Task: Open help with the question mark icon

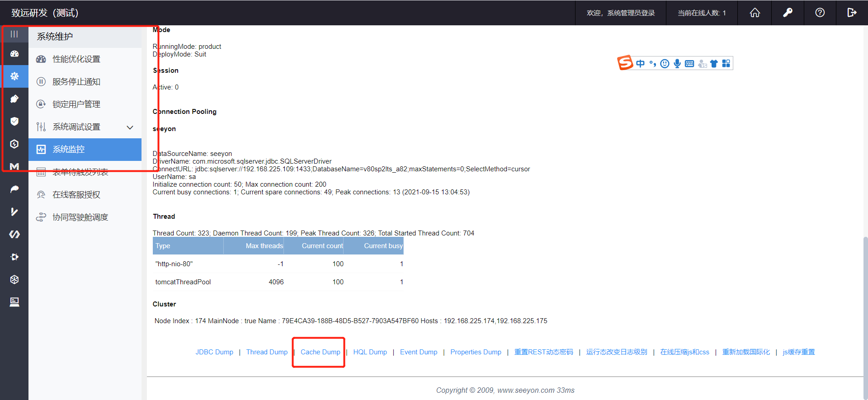Action: click(820, 13)
